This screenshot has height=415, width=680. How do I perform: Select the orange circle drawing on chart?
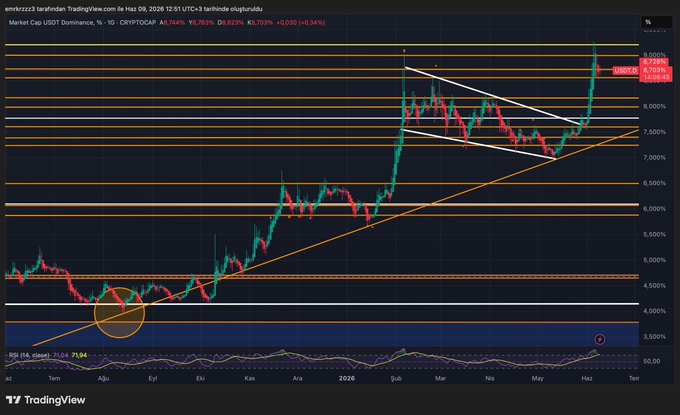[x=119, y=313]
